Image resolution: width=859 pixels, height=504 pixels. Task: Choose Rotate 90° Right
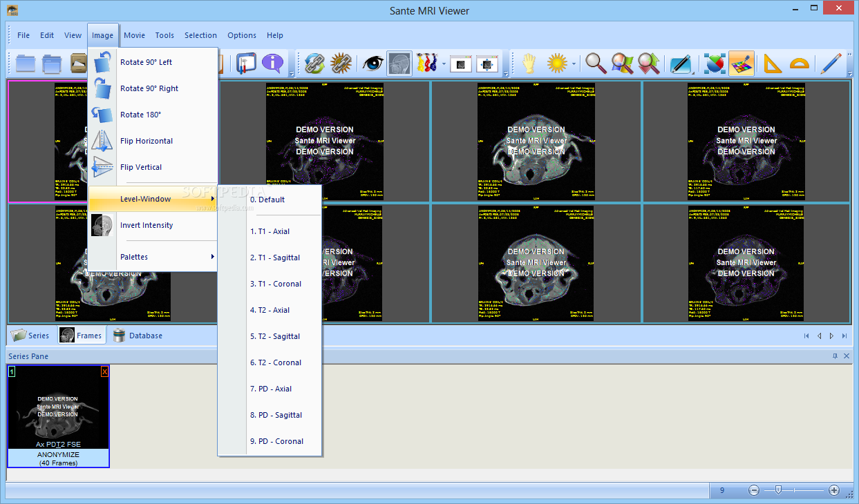153,88
